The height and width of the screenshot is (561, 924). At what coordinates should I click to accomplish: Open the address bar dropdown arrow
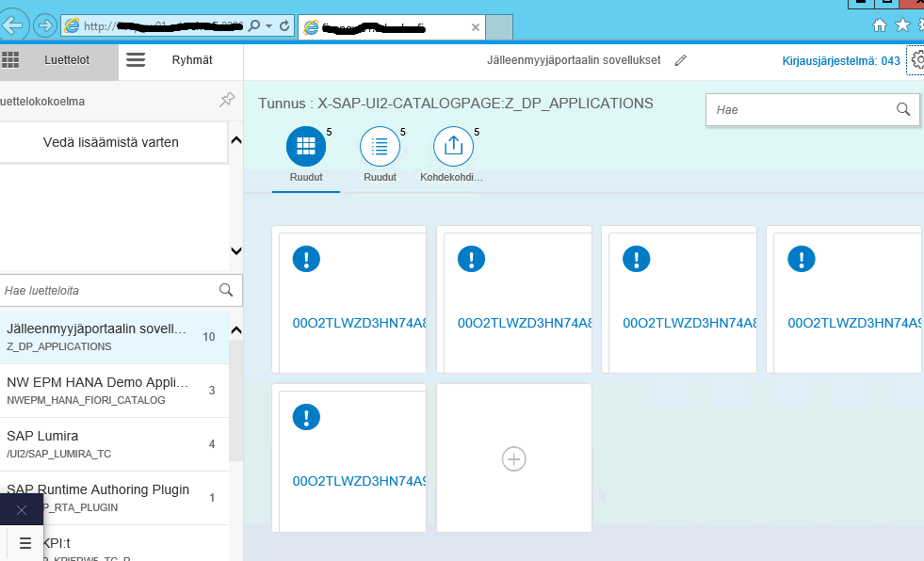pyautogui.click(x=268, y=26)
